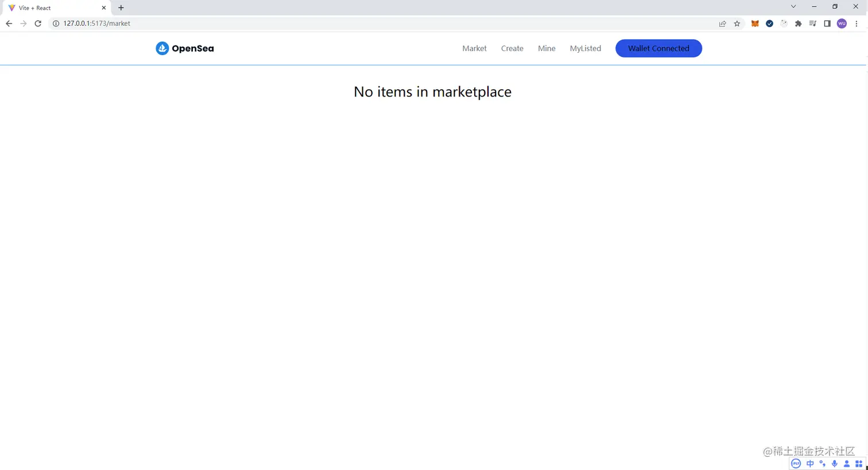
Task: Open the MetaMask fox extension
Action: click(x=755, y=24)
